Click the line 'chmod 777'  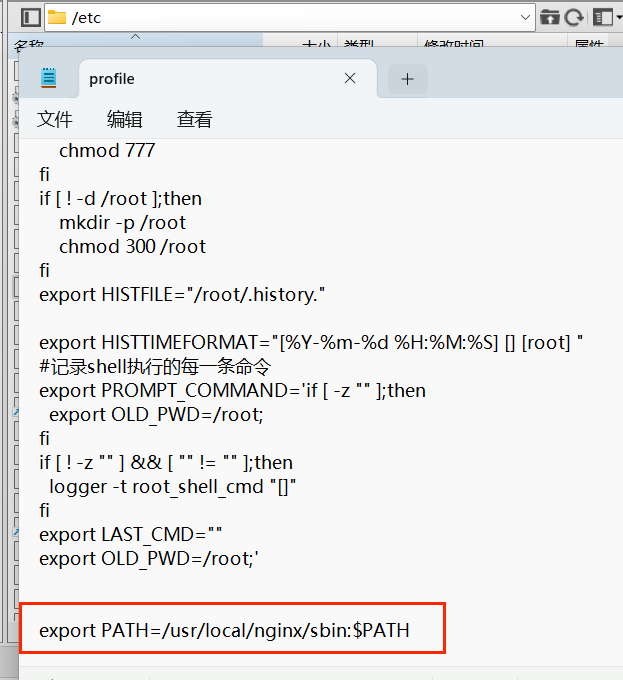(x=107, y=151)
